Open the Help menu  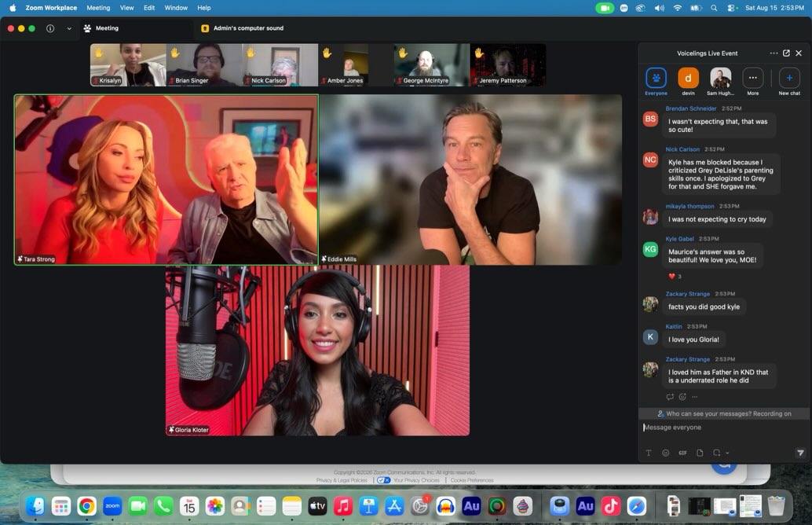[x=204, y=8]
